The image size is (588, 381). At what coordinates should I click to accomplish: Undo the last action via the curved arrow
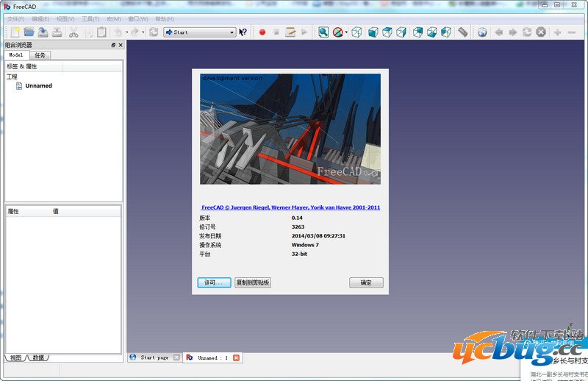click(x=118, y=32)
